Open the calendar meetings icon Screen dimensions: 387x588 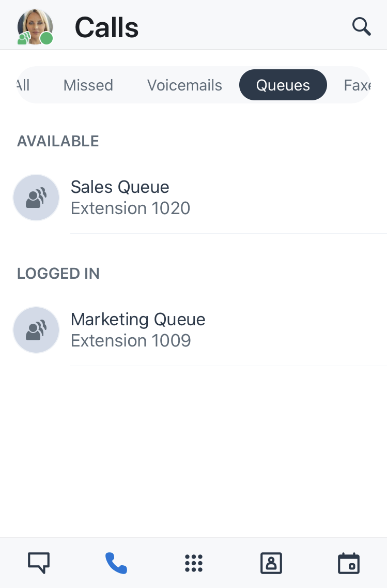(349, 563)
